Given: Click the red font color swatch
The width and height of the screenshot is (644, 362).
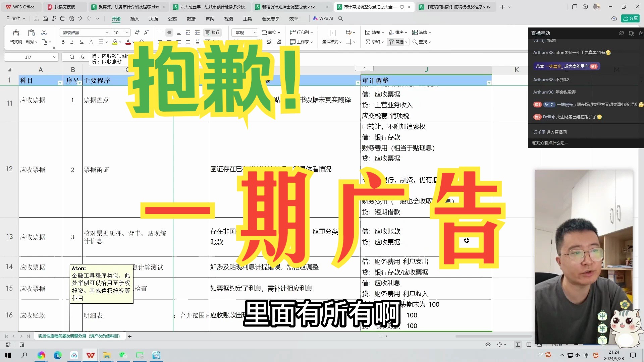Looking at the screenshot, I should pyautogui.click(x=128, y=42).
